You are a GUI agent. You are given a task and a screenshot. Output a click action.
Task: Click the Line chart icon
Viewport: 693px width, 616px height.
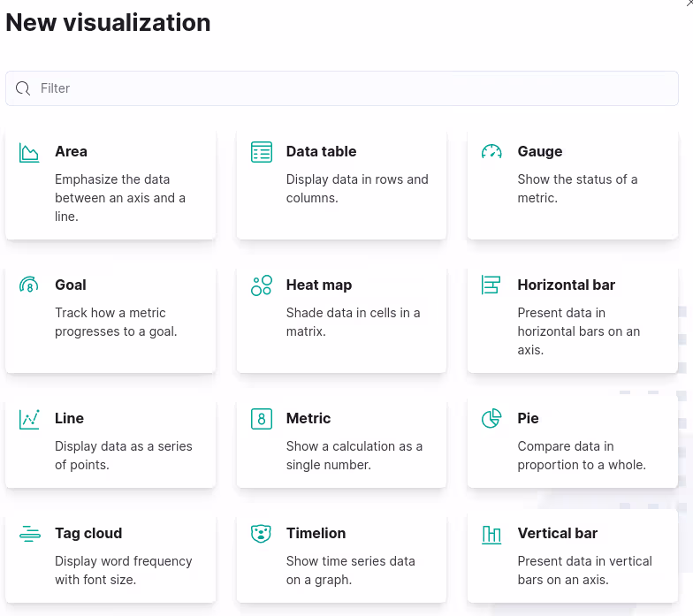(x=29, y=419)
